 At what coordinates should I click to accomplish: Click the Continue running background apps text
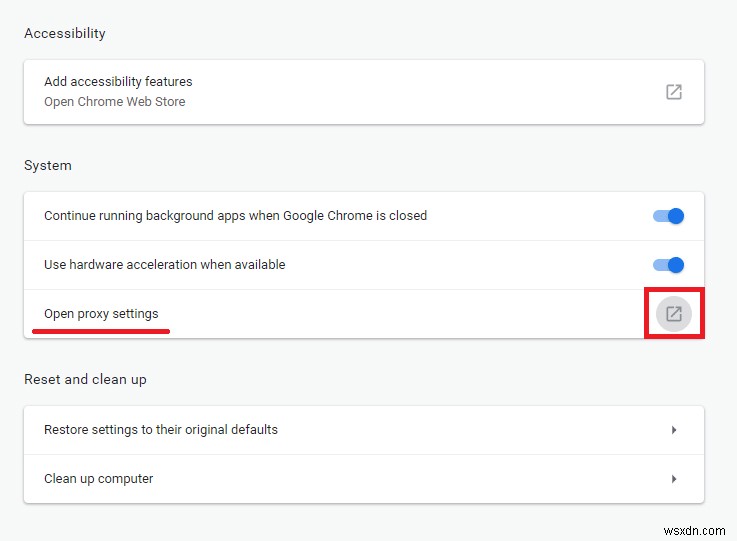(235, 215)
